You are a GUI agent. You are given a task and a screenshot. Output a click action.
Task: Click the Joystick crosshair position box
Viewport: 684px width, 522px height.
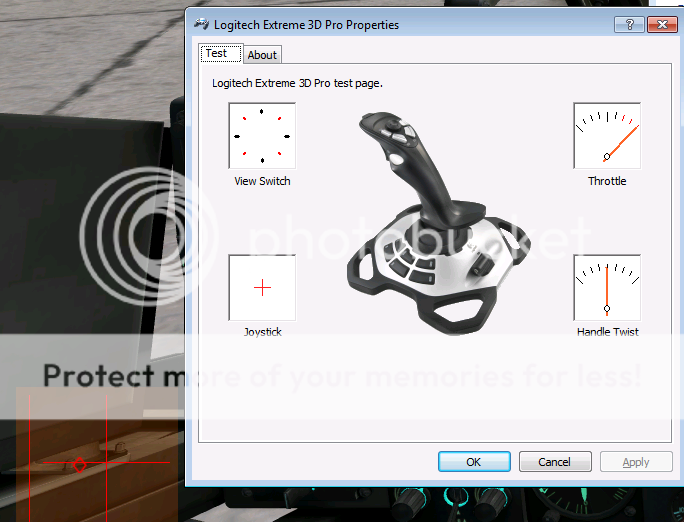point(262,288)
